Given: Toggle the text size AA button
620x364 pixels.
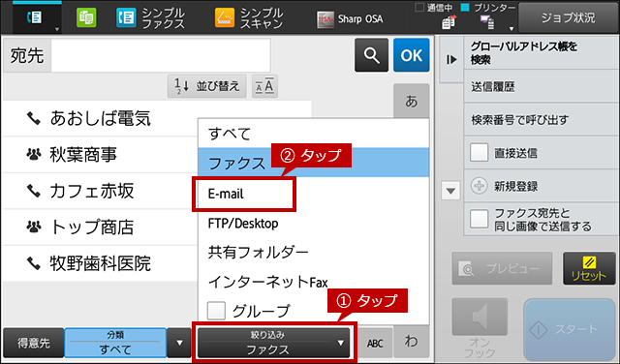Looking at the screenshot, I should click(x=264, y=86).
